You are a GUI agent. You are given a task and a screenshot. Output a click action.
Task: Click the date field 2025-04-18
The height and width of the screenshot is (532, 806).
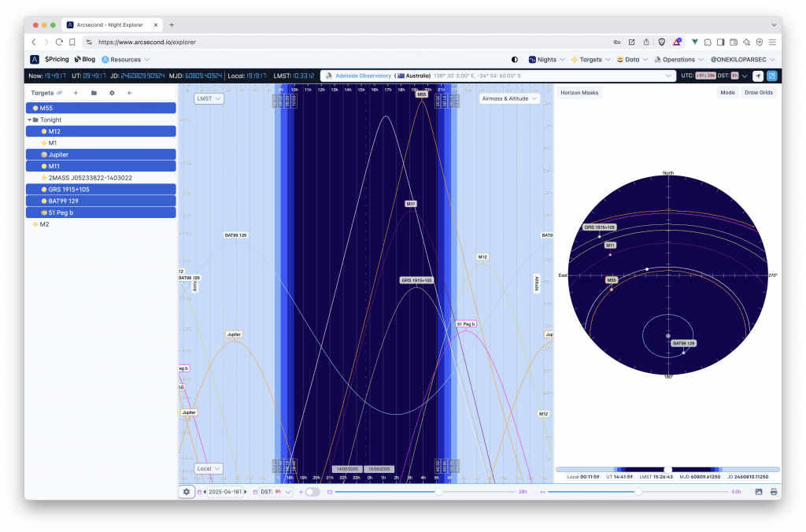pos(225,492)
